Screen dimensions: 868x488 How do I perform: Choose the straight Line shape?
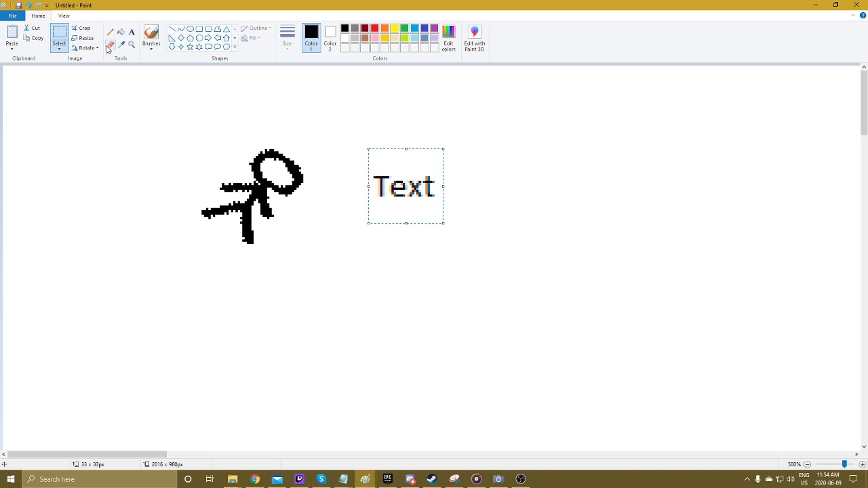coord(172,29)
